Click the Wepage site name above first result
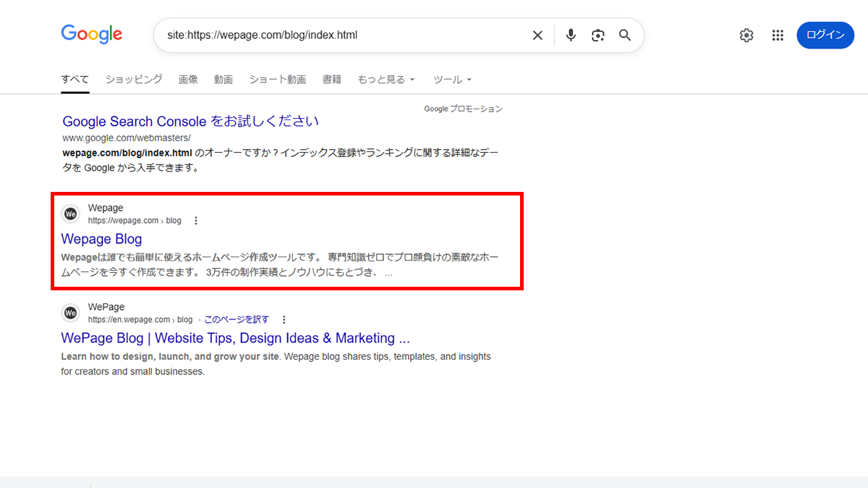The width and height of the screenshot is (868, 488). (x=106, y=209)
